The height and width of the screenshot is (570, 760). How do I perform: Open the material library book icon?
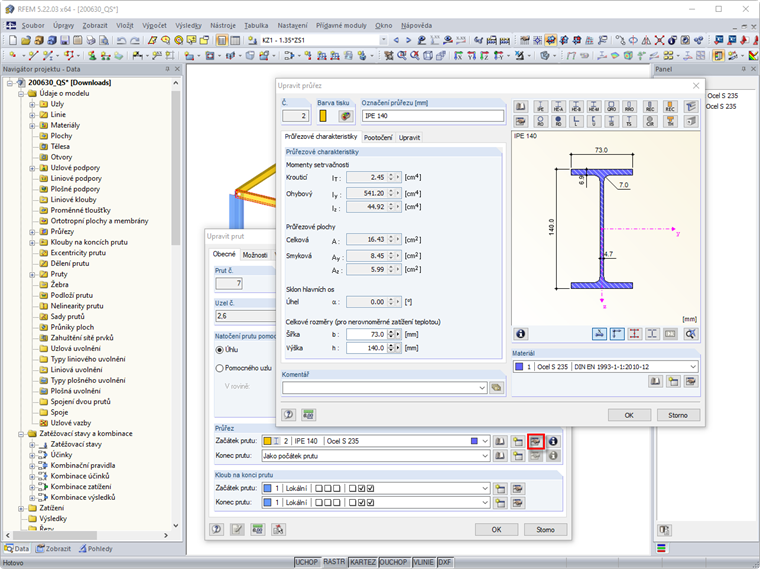656,382
